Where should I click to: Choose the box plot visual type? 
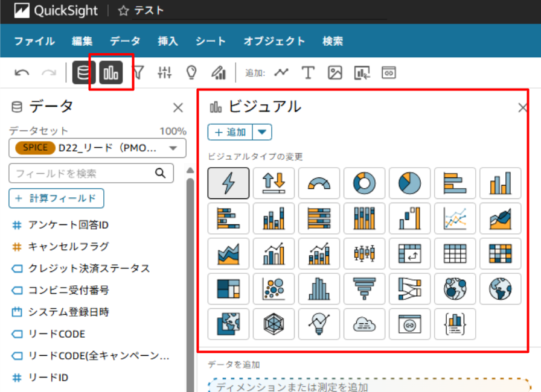pos(364,253)
